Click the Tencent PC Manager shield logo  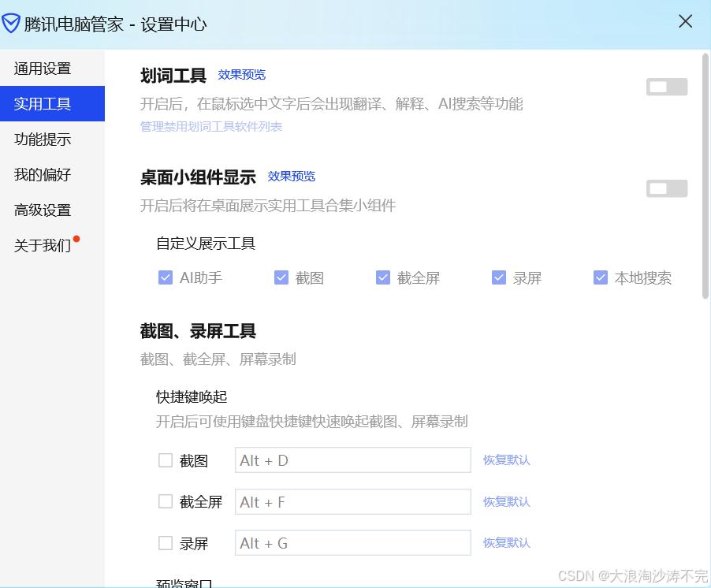pos(11,24)
